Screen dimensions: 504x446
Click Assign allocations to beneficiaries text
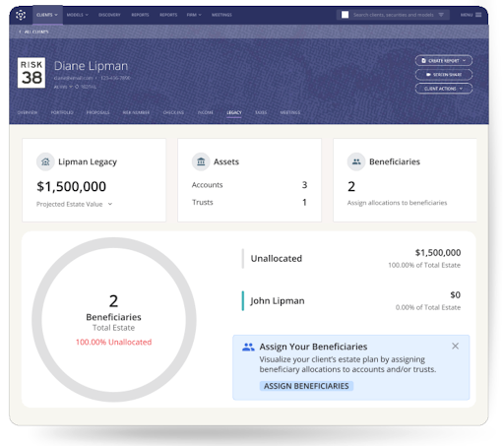click(x=397, y=203)
